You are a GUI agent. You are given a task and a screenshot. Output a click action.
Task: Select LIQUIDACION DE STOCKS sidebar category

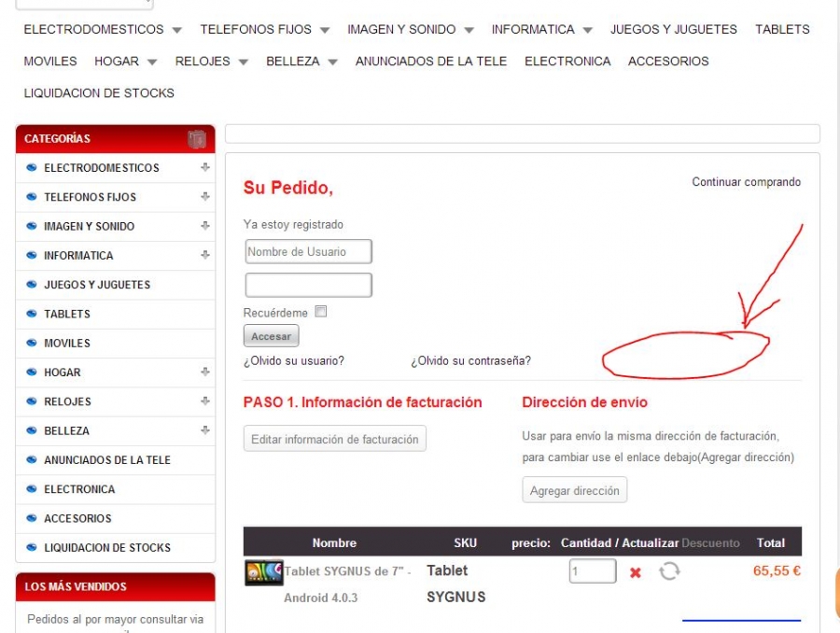pos(107,548)
